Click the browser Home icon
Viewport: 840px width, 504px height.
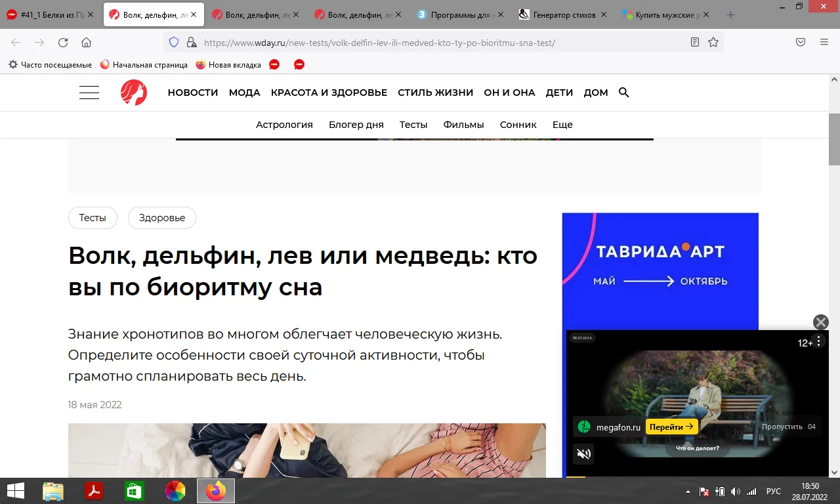tap(86, 42)
